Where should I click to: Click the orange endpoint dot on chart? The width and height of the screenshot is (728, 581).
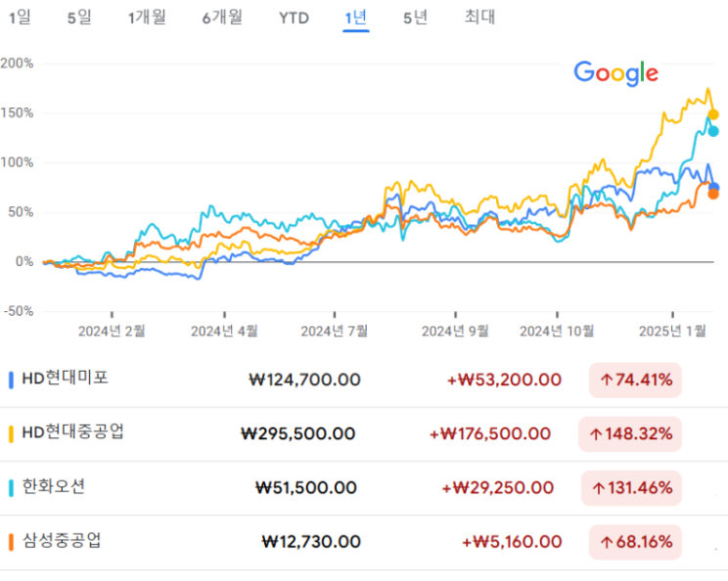click(713, 194)
